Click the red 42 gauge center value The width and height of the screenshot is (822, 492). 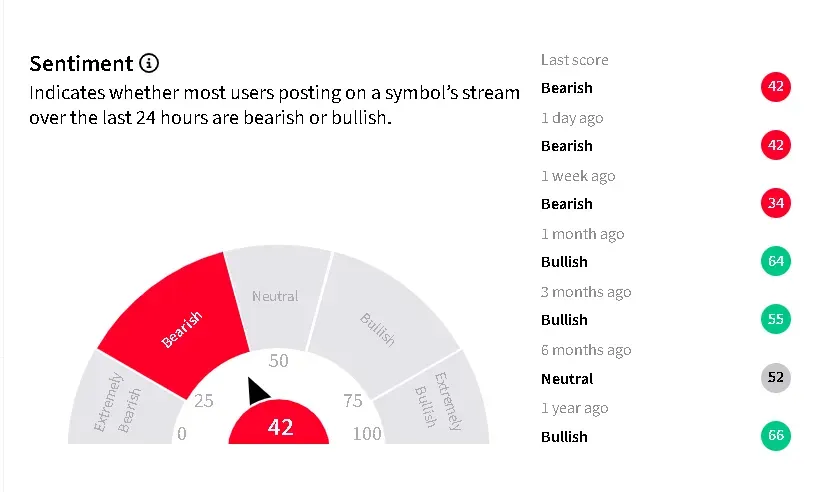click(x=280, y=428)
